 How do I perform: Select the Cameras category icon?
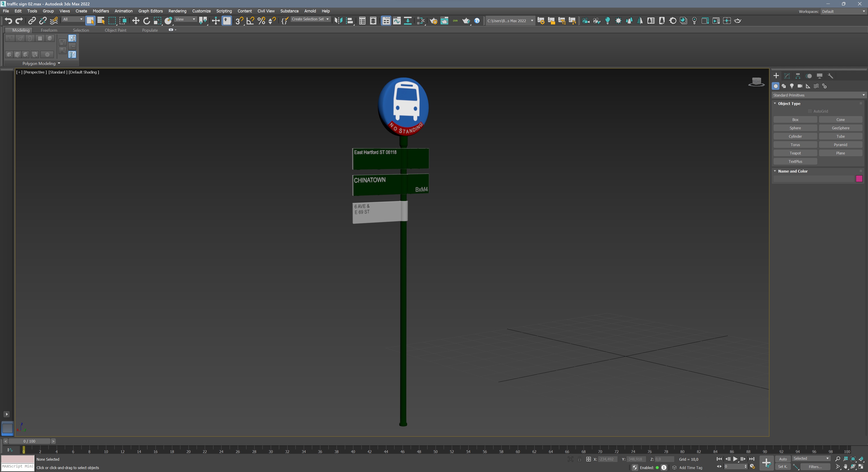pos(800,86)
